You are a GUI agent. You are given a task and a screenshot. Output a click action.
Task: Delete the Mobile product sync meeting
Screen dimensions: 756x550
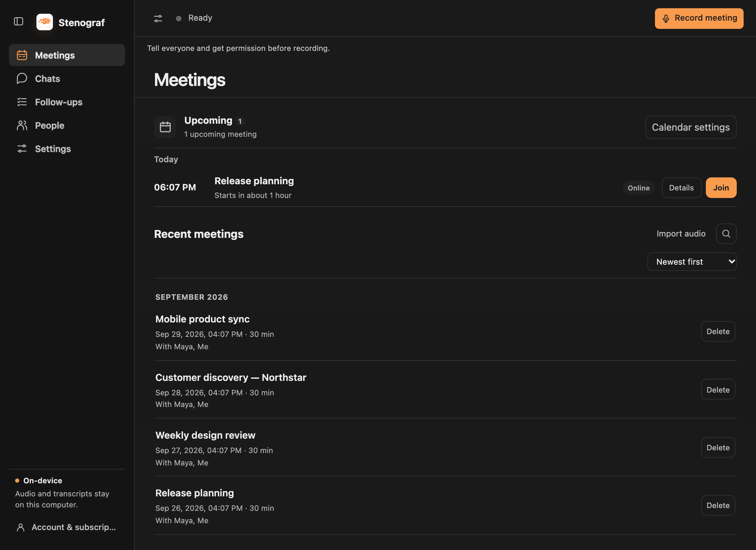point(718,331)
